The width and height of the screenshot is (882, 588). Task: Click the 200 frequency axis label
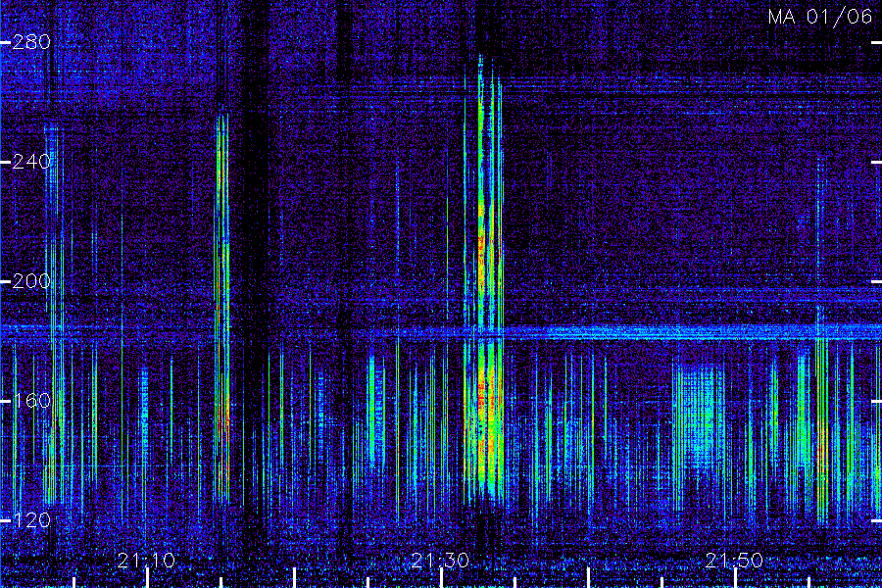[x=31, y=281]
